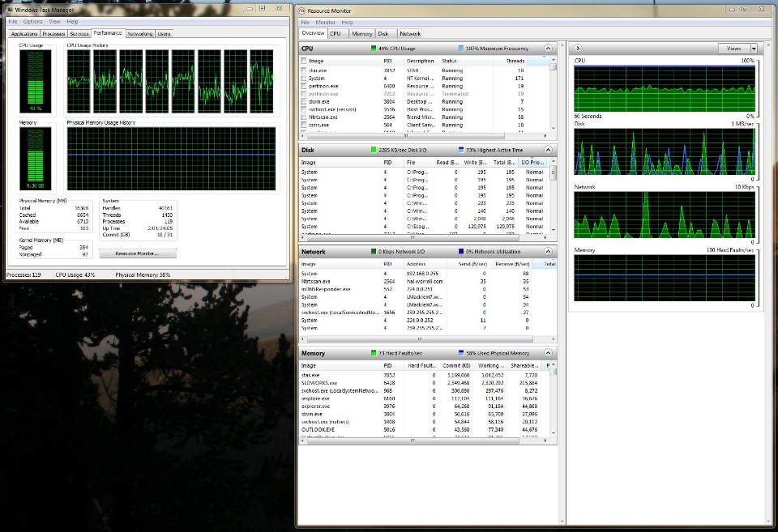The image size is (778, 532).
Task: Tick the svchost.exe (secsvcs) checkbox
Action: (x=304, y=109)
